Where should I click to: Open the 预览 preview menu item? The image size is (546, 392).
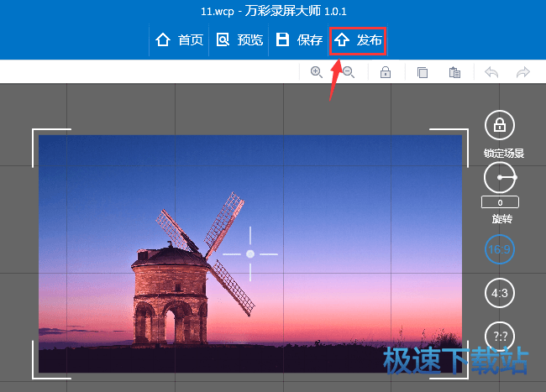click(x=239, y=39)
